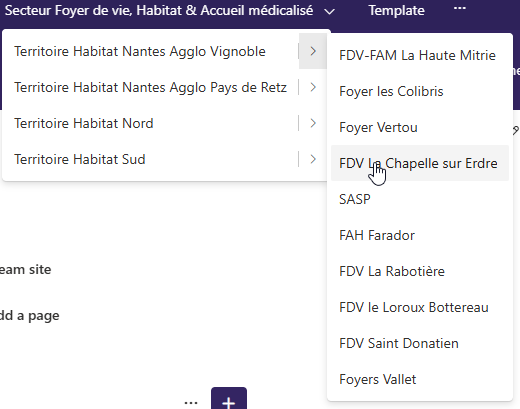
Task: Open the ellipsis overflow menu beside Template
Action: coord(460,8)
